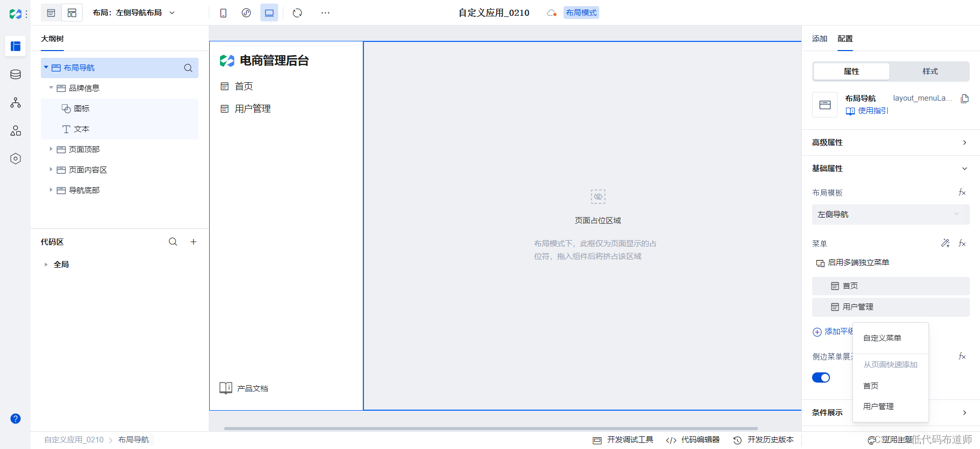Open the data source sidebar icon
This screenshot has width=980, height=449.
tap(15, 75)
